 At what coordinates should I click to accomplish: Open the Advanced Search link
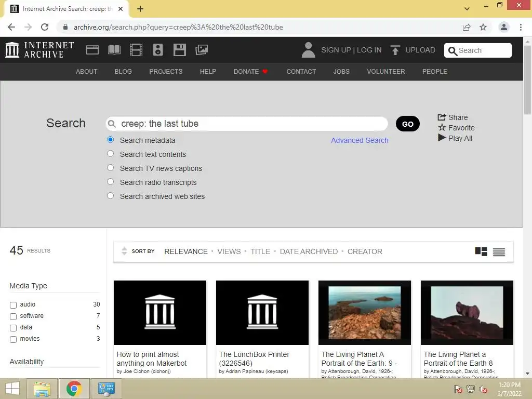pyautogui.click(x=360, y=140)
